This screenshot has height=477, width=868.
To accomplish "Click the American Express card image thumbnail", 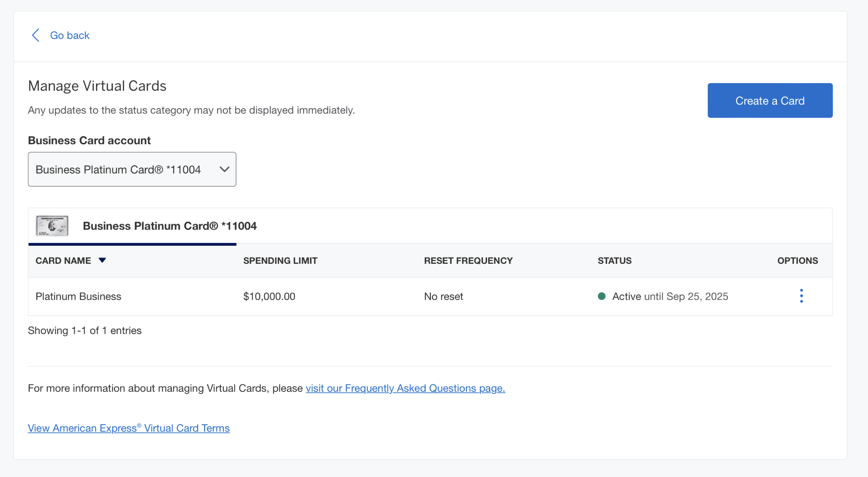I will point(52,226).
